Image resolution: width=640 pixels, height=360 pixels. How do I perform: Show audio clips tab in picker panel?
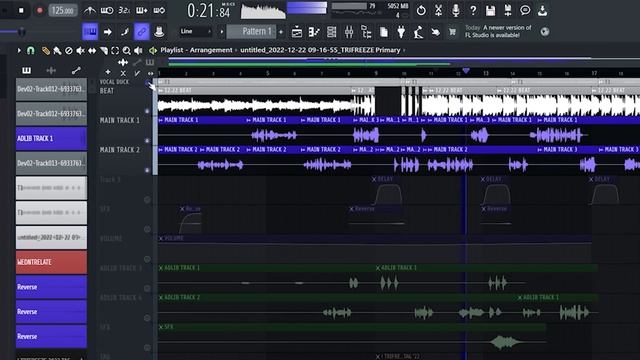pos(51,70)
